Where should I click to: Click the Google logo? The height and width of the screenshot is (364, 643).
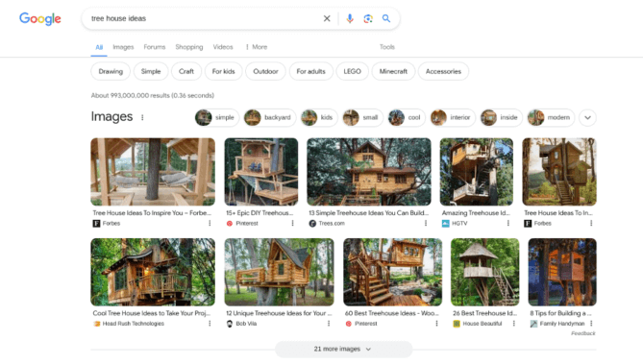point(40,18)
